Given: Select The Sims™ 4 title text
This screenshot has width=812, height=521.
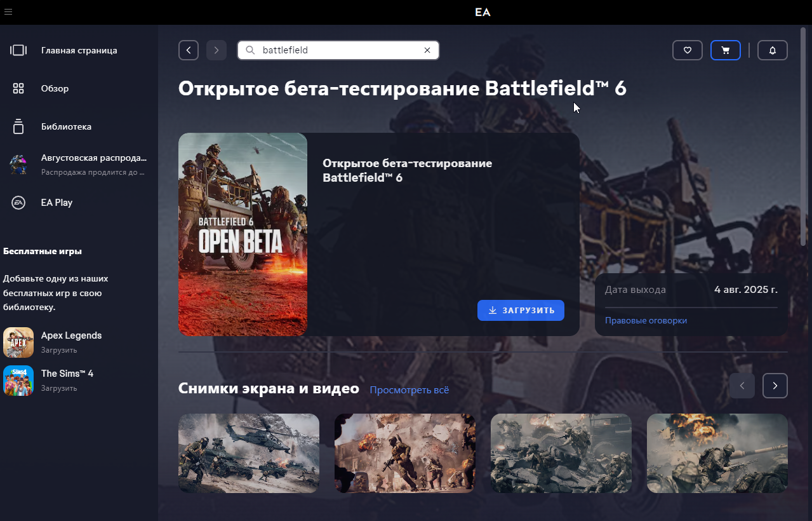Looking at the screenshot, I should pyautogui.click(x=67, y=374).
